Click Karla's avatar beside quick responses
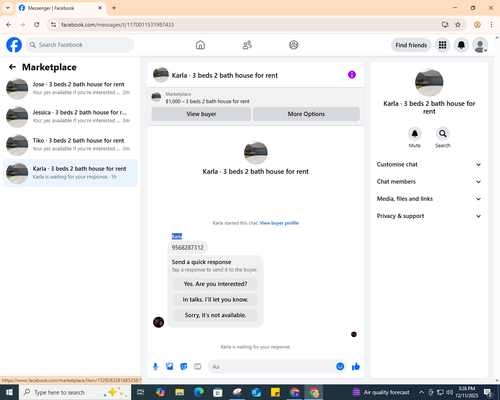The width and height of the screenshot is (500, 400). point(158,322)
